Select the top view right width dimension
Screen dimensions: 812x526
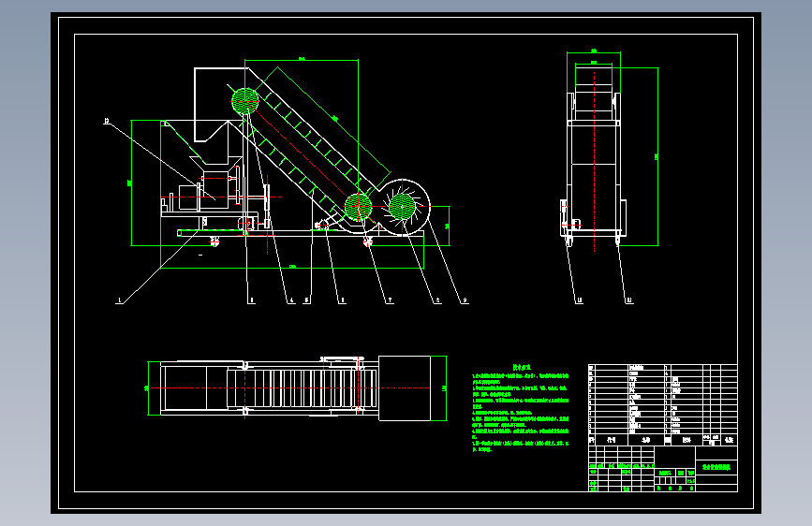click(x=444, y=388)
